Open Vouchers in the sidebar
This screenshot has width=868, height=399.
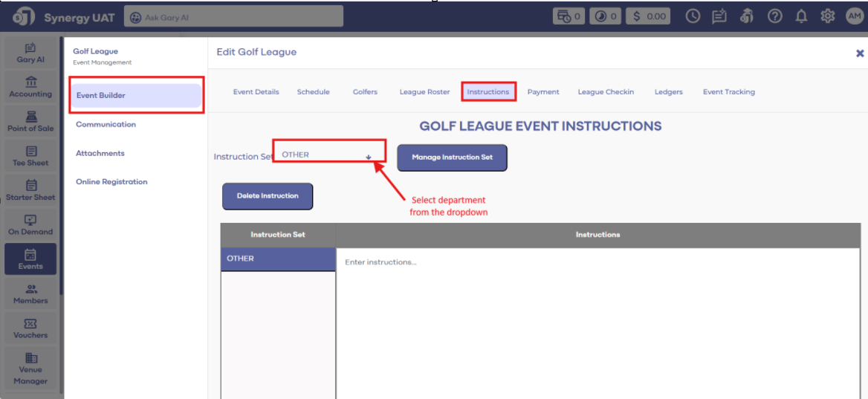pos(30,328)
